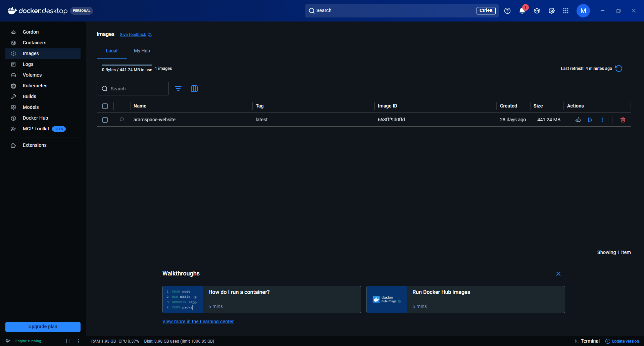Open the column chooser icon
The height and width of the screenshot is (346, 644).
click(194, 89)
